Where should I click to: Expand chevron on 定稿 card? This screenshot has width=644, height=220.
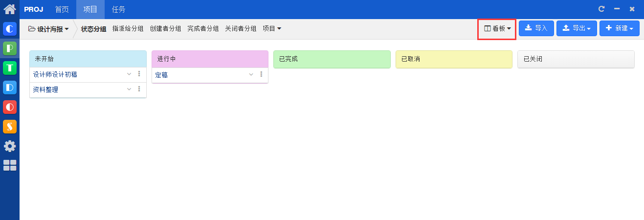[x=251, y=74]
